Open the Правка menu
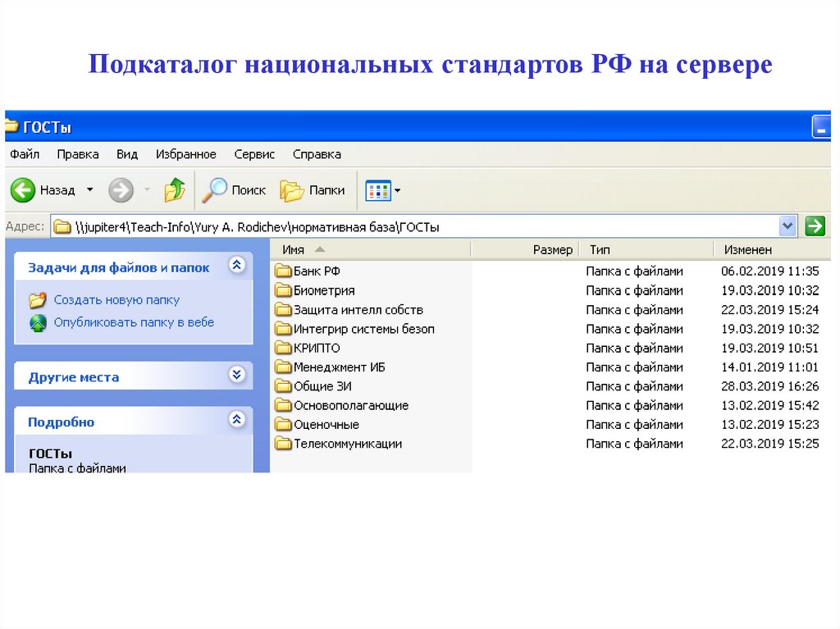840x629 pixels. 78,154
